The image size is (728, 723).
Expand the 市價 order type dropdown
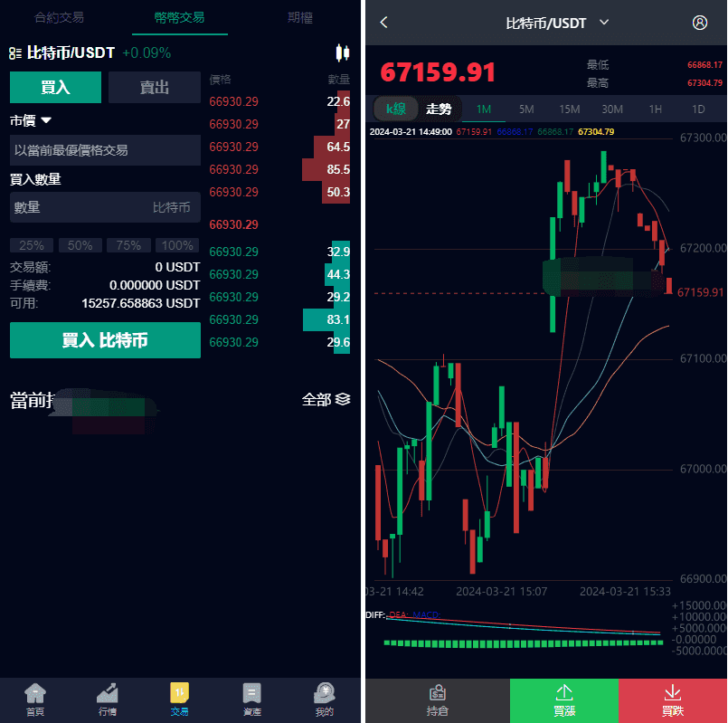[32, 120]
